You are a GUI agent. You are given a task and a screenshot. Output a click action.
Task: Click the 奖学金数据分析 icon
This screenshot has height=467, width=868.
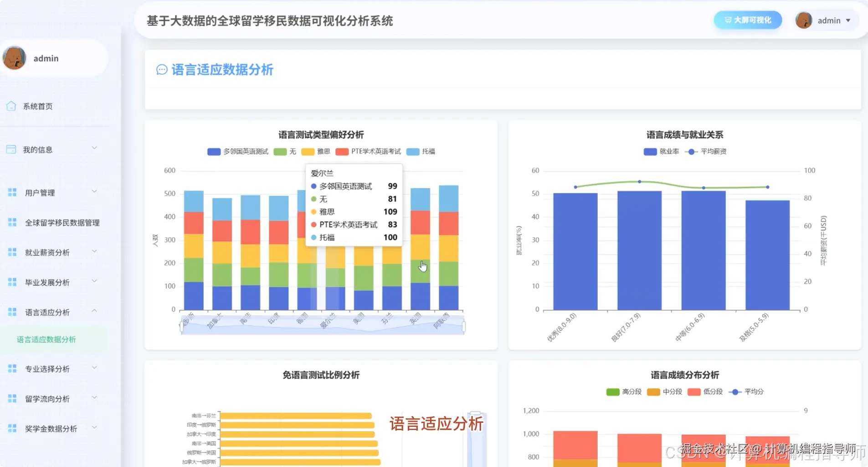point(12,427)
